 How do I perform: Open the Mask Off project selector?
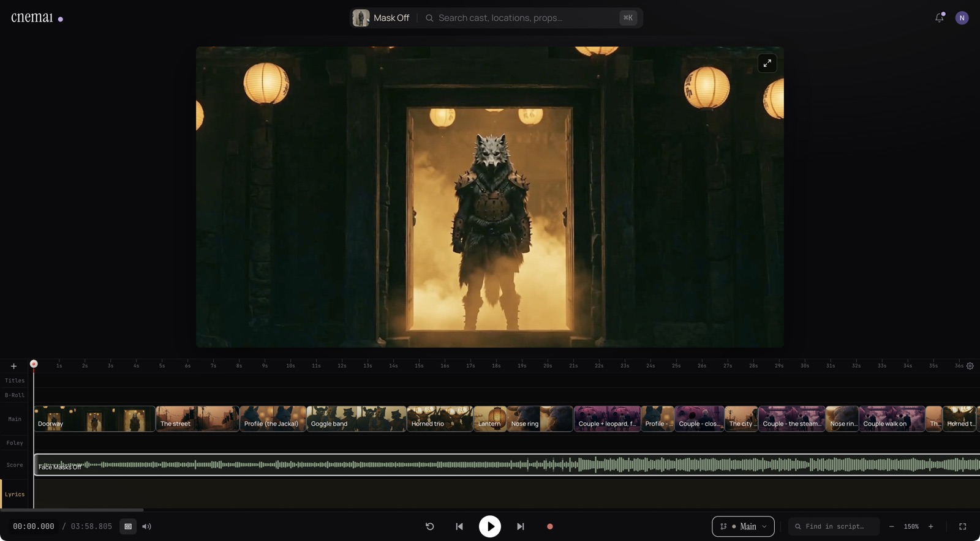(x=381, y=18)
